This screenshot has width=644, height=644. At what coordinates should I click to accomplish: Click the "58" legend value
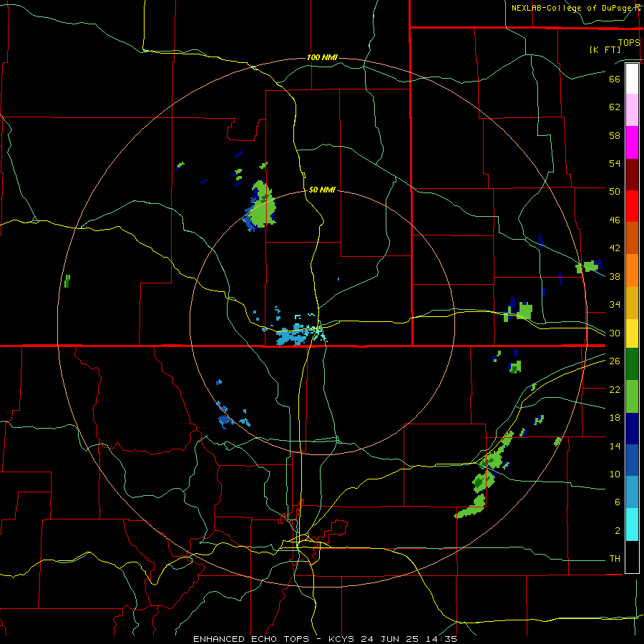pyautogui.click(x=615, y=135)
